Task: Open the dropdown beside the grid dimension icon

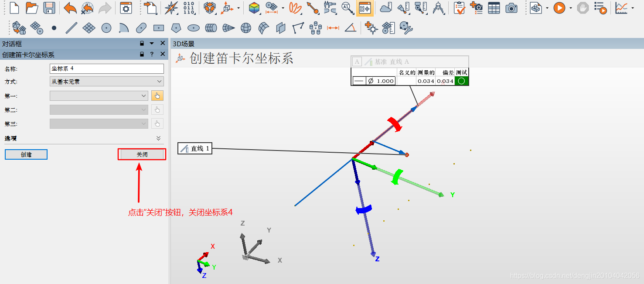Action: [x=283, y=8]
